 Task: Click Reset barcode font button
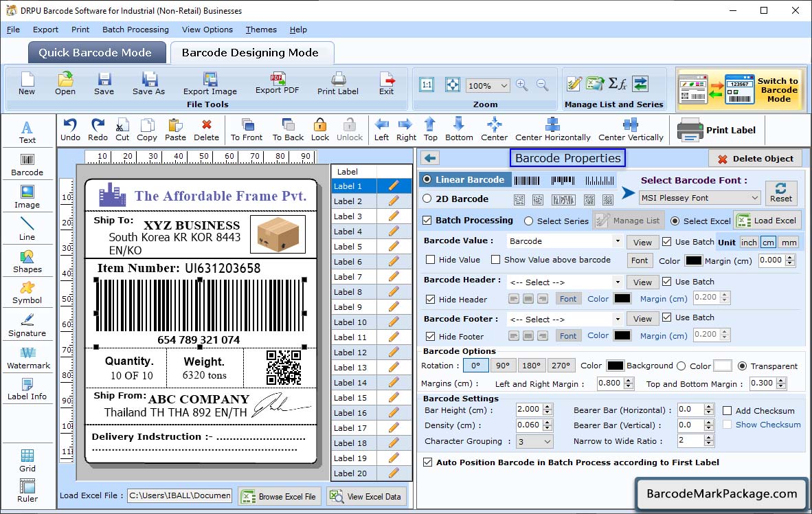[781, 192]
